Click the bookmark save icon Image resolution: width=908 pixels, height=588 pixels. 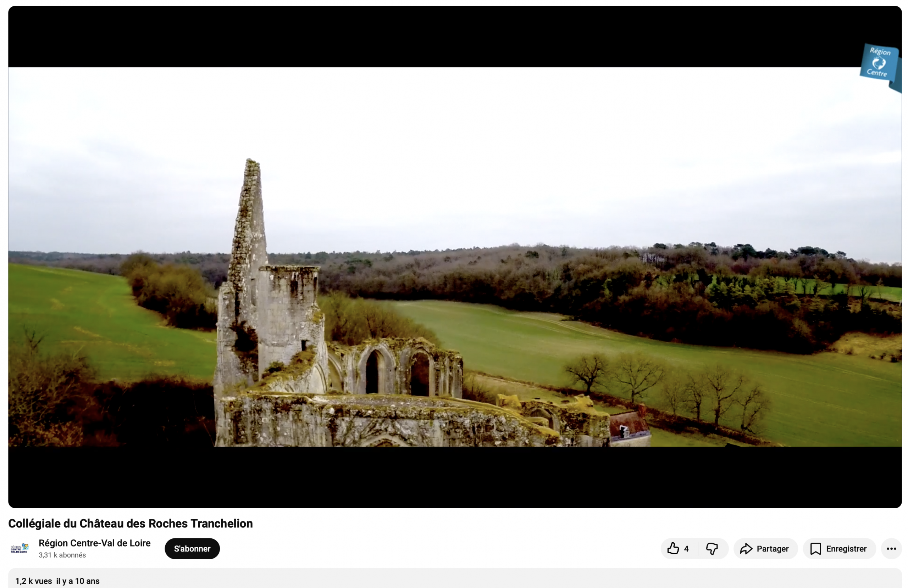815,548
